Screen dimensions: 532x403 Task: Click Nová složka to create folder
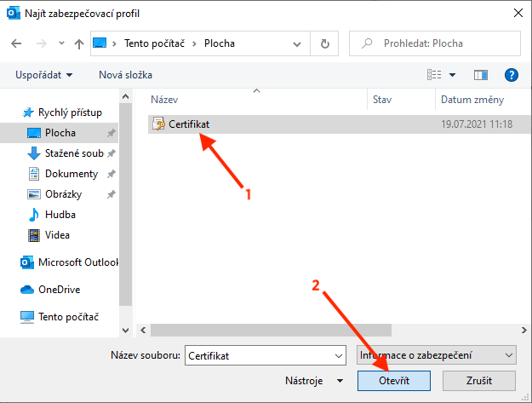pyautogui.click(x=124, y=75)
